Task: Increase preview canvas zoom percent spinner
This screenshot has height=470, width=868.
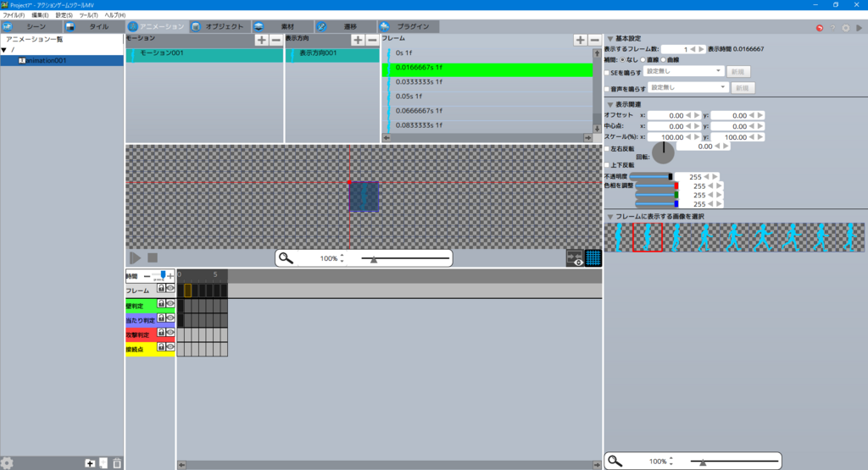Action: point(342,256)
